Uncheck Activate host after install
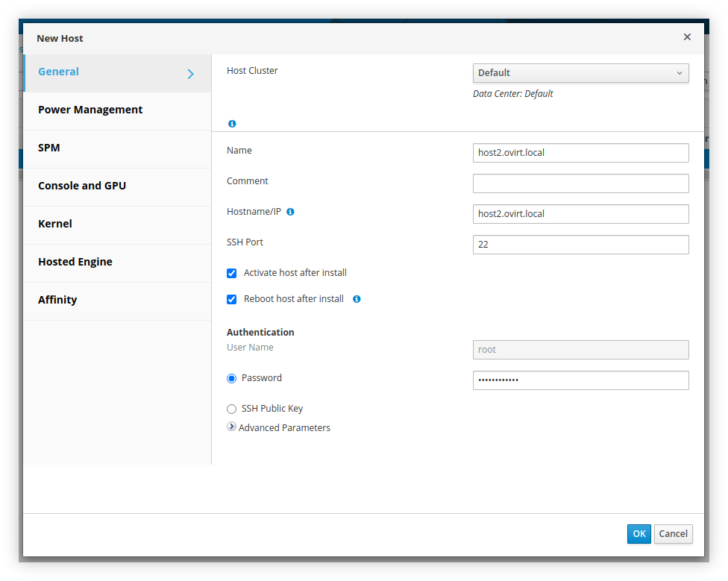The height and width of the screenshot is (581, 728). click(232, 274)
